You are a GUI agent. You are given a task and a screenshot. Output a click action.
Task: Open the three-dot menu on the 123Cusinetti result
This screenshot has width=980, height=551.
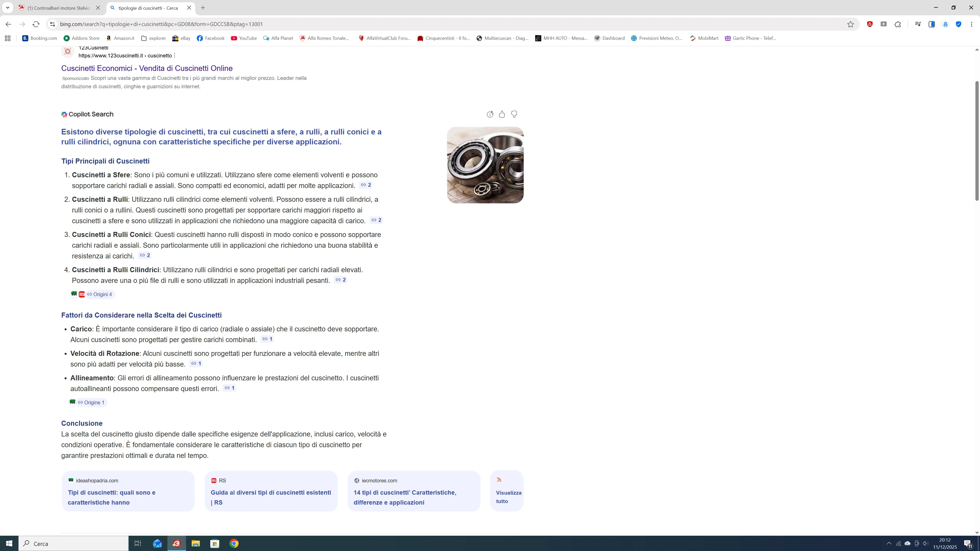click(174, 55)
